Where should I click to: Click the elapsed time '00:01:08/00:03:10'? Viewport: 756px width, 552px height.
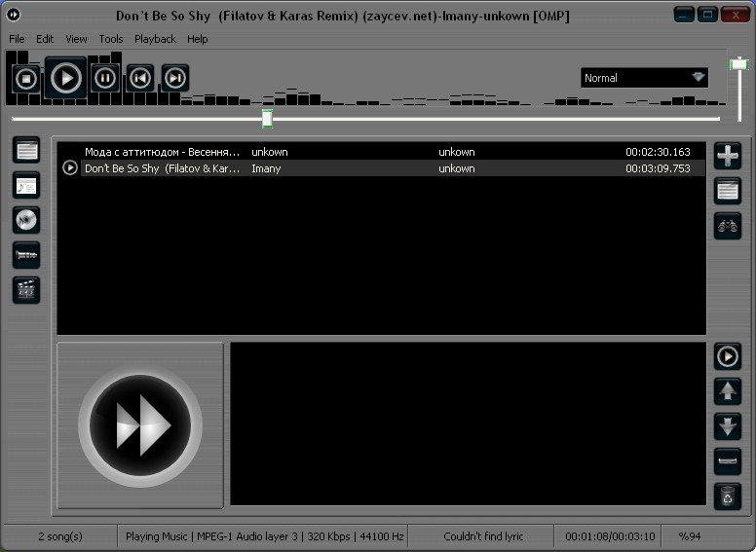click(x=610, y=536)
